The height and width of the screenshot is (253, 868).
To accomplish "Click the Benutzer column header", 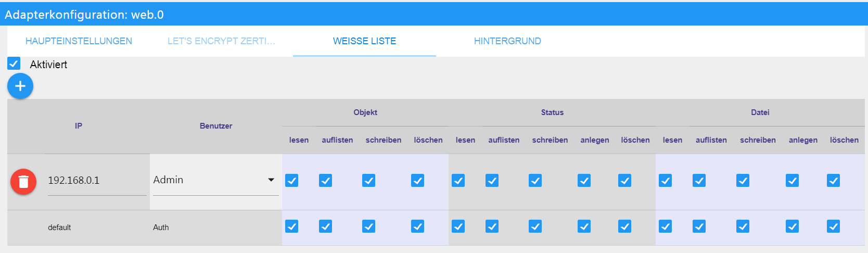I will tap(216, 126).
